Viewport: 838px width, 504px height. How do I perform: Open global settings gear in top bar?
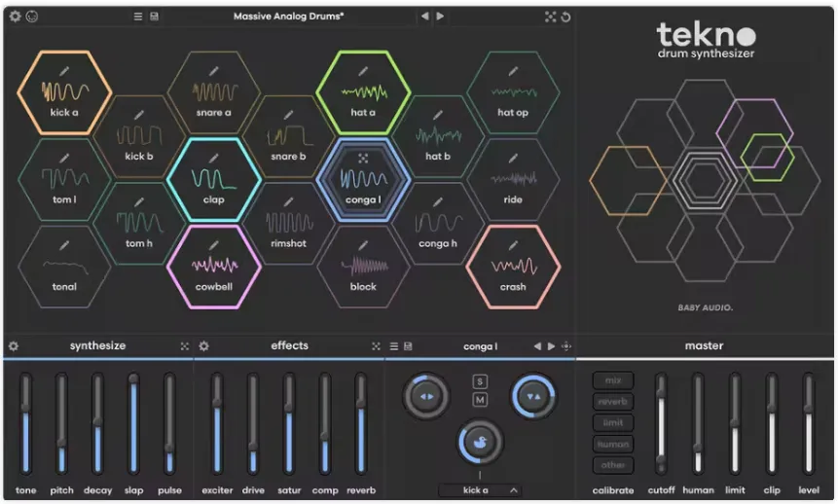coord(15,17)
